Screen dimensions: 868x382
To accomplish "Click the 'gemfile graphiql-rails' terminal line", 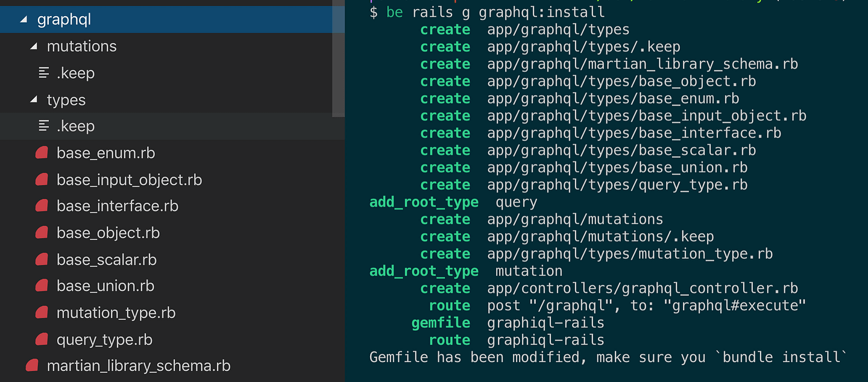I will [508, 323].
